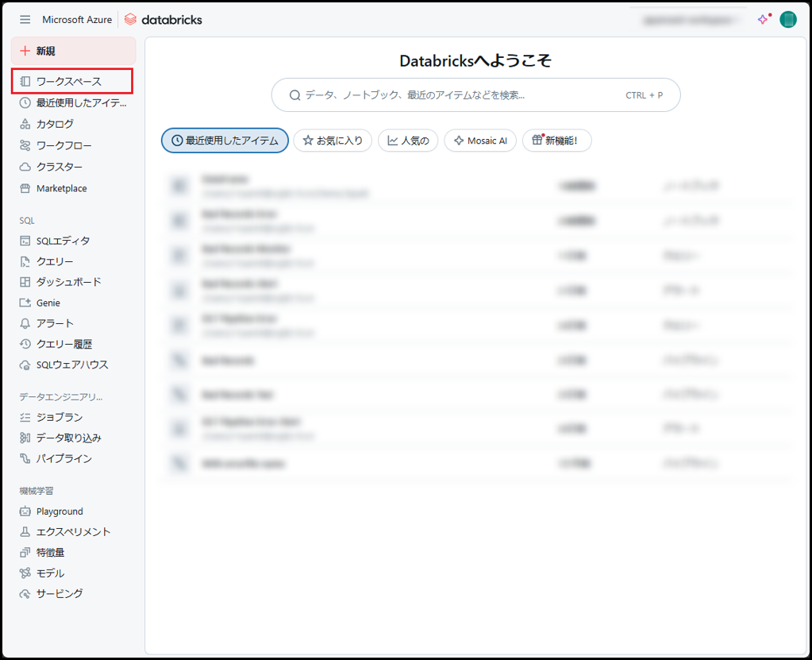
Task: Open SQLウェアハウス from the sidebar
Action: (74, 365)
